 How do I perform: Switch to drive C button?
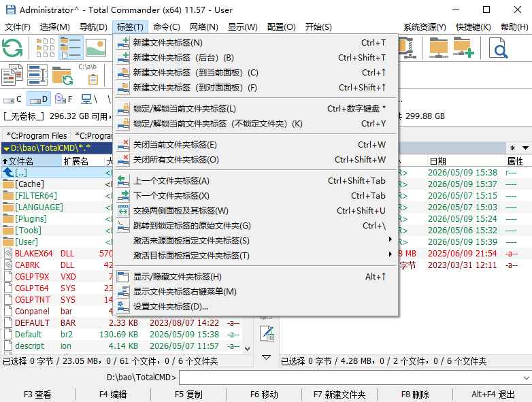point(13,99)
